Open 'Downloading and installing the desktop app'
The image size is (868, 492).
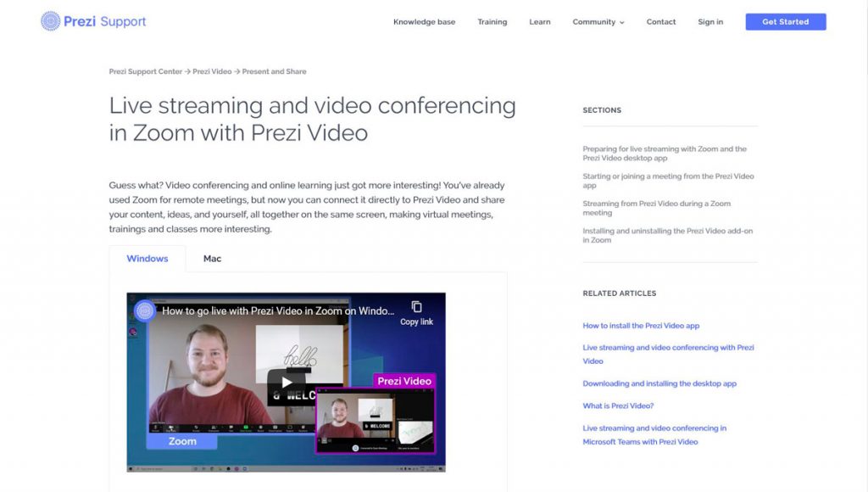659,383
